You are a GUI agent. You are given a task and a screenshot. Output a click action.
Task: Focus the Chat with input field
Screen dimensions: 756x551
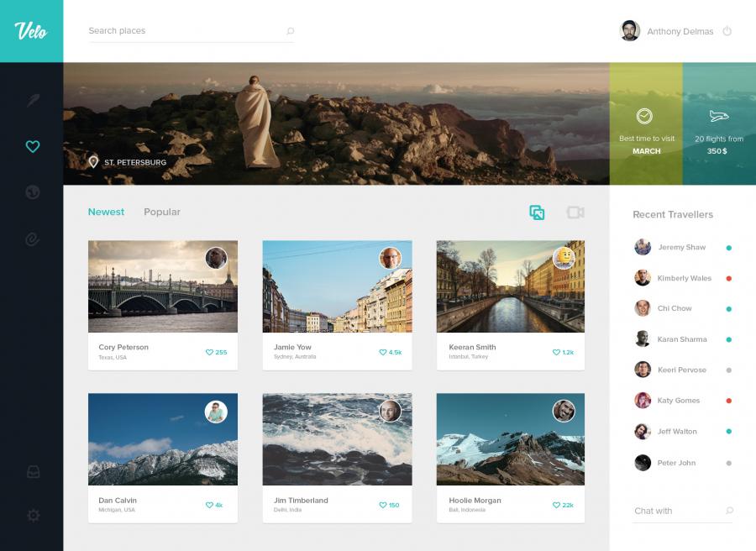click(x=676, y=511)
